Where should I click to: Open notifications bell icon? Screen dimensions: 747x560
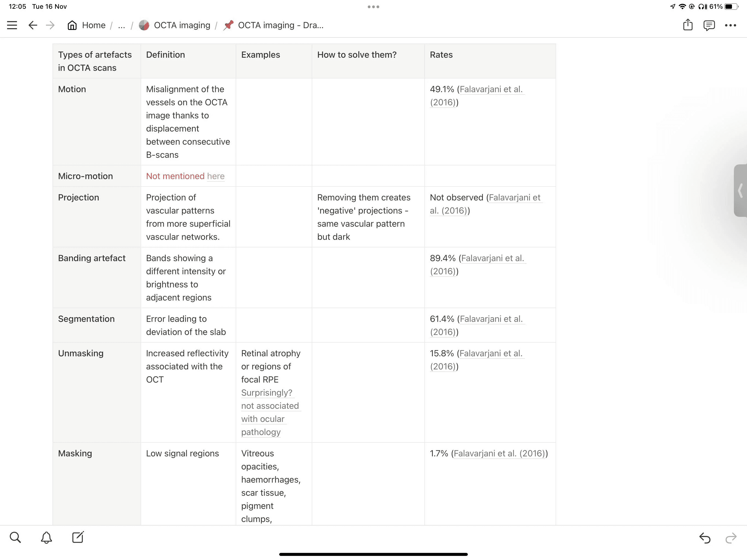(46, 537)
